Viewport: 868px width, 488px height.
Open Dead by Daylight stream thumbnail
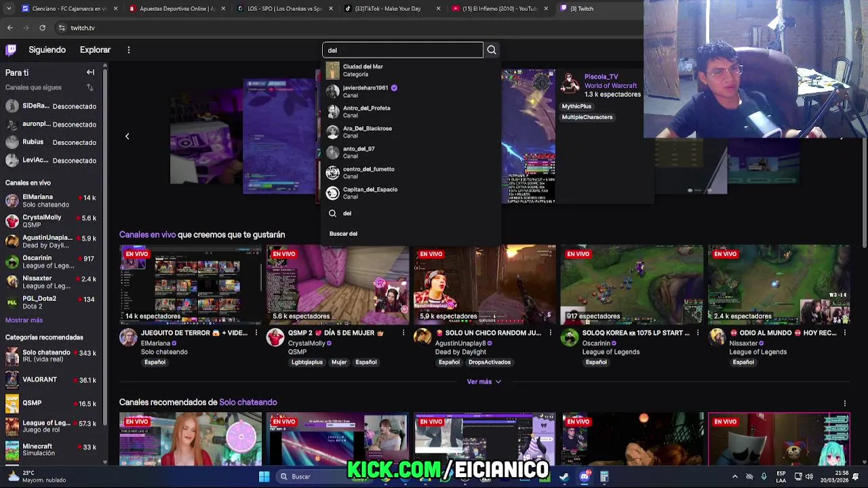[485, 285]
